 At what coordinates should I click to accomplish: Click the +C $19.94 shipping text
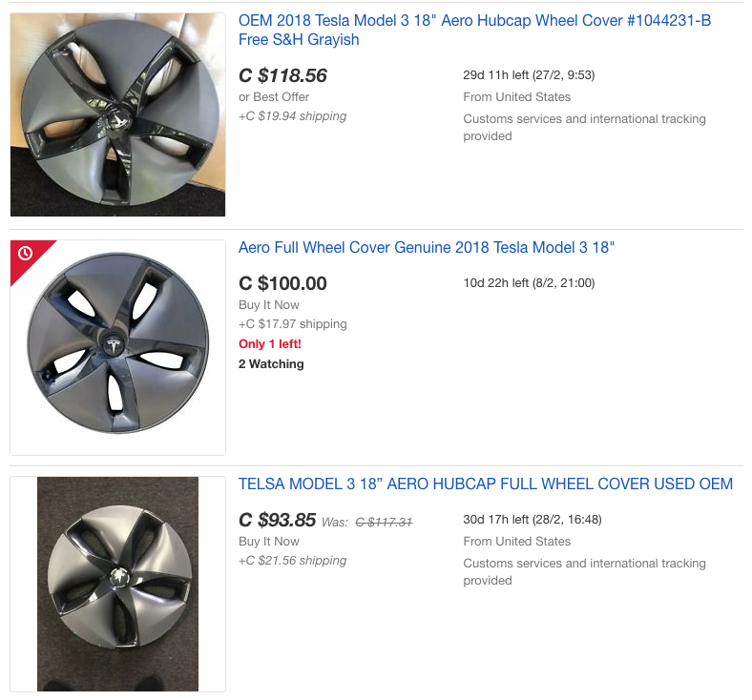(x=292, y=116)
